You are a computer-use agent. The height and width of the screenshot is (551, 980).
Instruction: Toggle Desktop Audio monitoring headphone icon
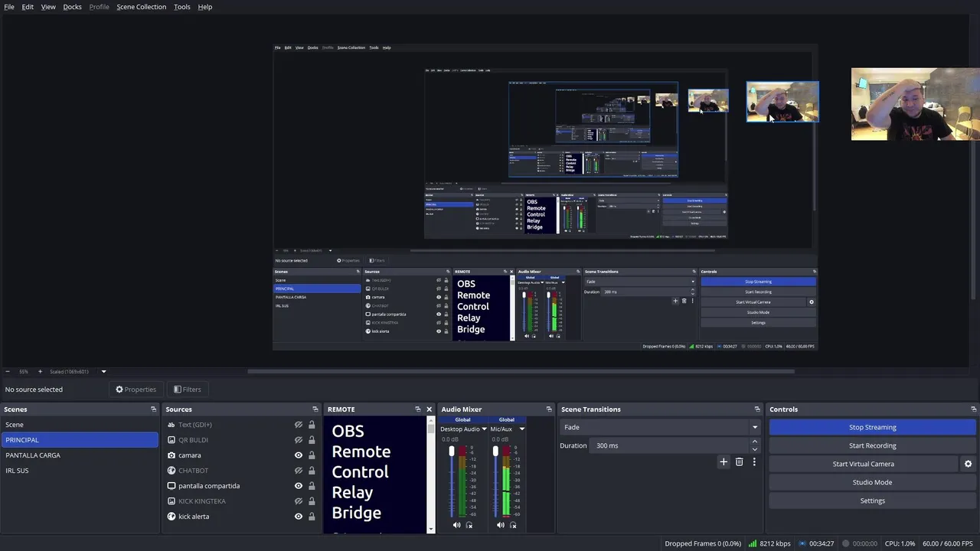[469, 525]
